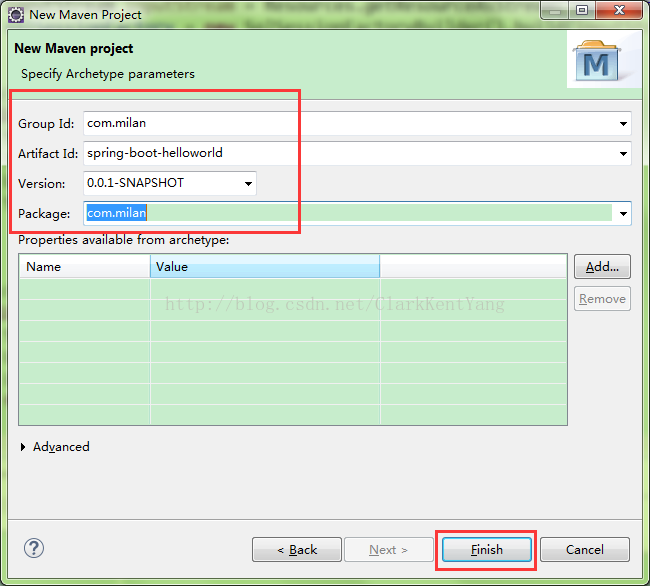Screen dimensions: 650x586
Task: Open the Artifact Id dropdown arrow
Action: tap(623, 154)
